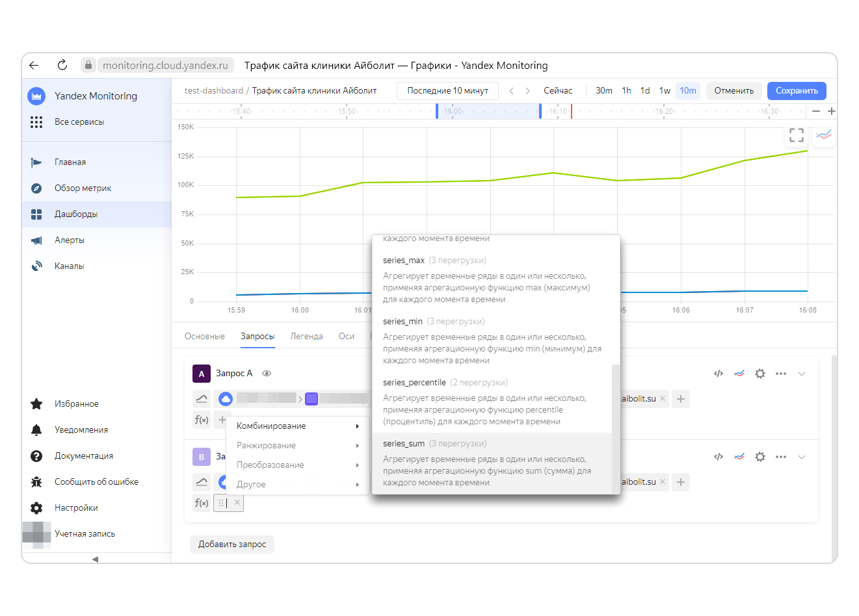Click the left blue handle of timeline selection
The width and height of the screenshot is (859, 616).
(x=437, y=111)
